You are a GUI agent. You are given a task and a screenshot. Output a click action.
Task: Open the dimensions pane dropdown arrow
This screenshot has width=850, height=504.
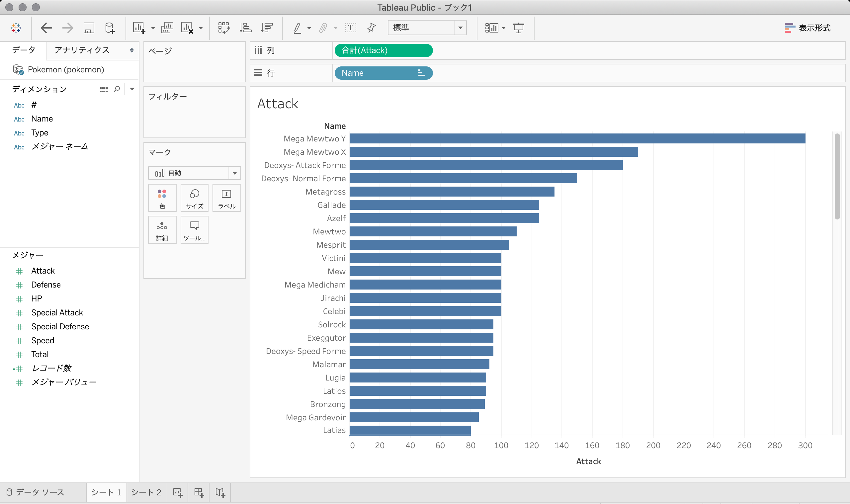pyautogui.click(x=132, y=89)
